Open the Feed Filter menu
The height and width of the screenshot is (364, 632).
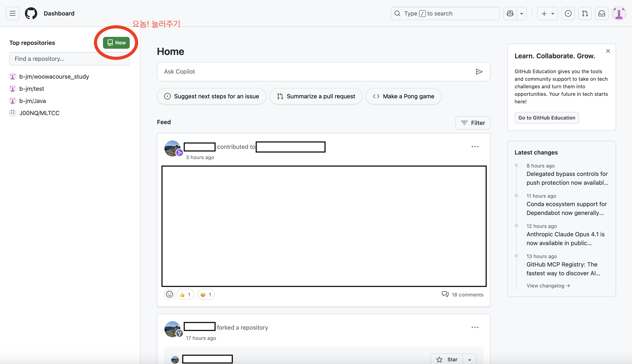click(x=473, y=123)
